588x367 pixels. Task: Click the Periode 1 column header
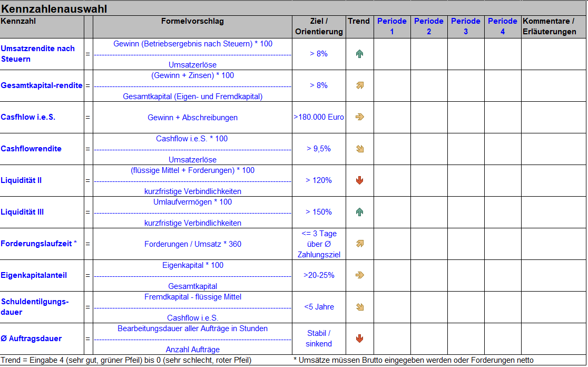[x=392, y=26]
